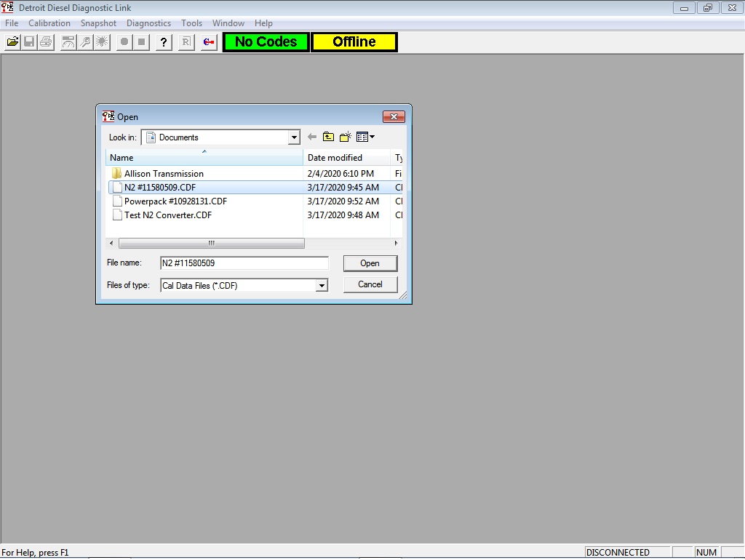Click the yellow 'Offline' status indicator
This screenshot has height=560, width=745.
click(354, 41)
